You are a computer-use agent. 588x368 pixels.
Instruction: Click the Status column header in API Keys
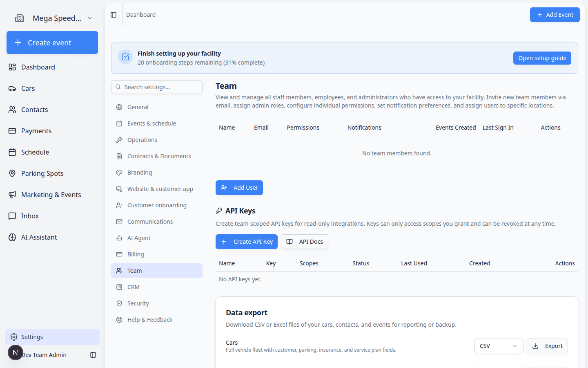pyautogui.click(x=361, y=263)
